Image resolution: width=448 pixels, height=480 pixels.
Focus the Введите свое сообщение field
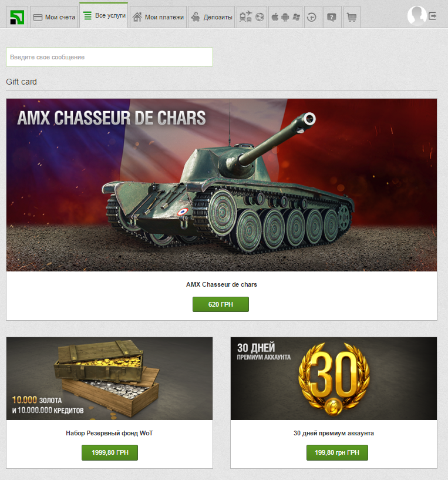[x=110, y=57]
